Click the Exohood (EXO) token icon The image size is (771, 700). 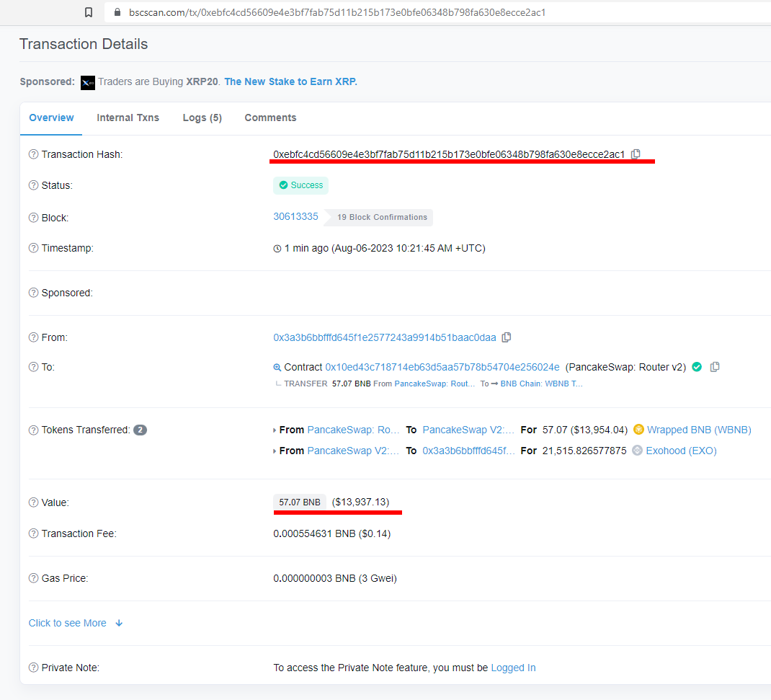click(637, 450)
